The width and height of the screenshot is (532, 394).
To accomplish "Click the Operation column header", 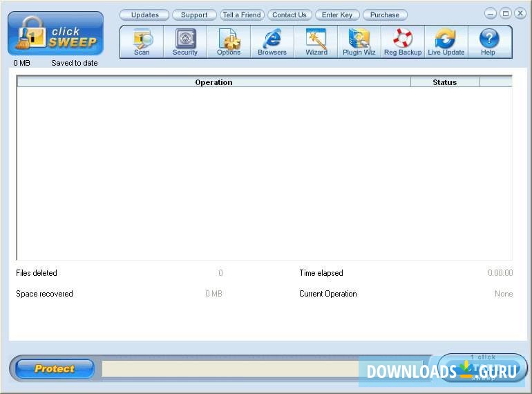I will 213,82.
